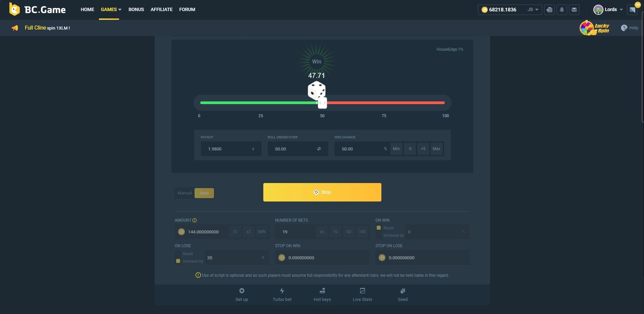The width and height of the screenshot is (644, 314).
Task: Open the notifications bell icon
Action: (x=562, y=10)
